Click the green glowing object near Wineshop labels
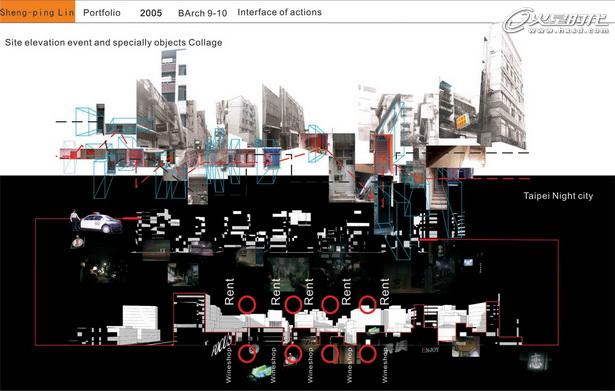The width and height of the screenshot is (615, 391). coord(261,371)
